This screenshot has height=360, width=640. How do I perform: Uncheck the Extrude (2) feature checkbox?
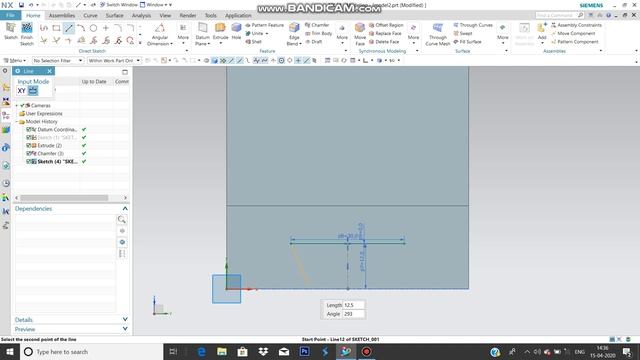[x=29, y=145]
